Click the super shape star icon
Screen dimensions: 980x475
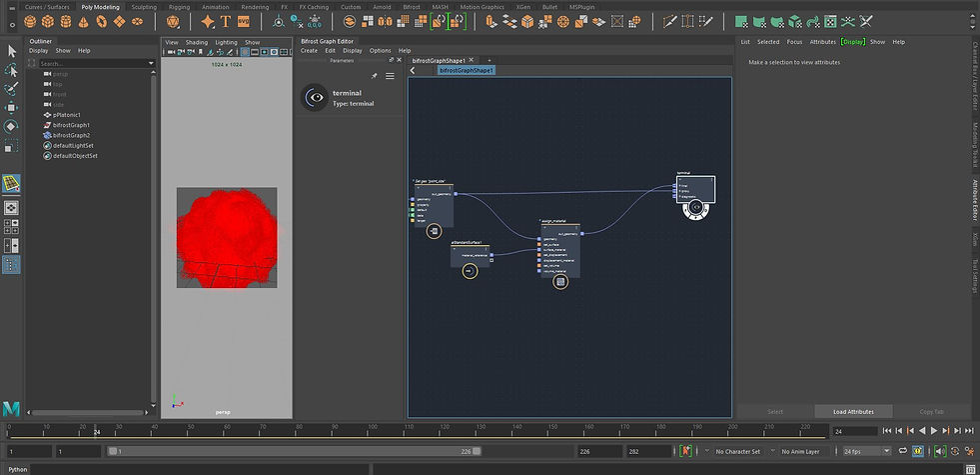tap(208, 22)
